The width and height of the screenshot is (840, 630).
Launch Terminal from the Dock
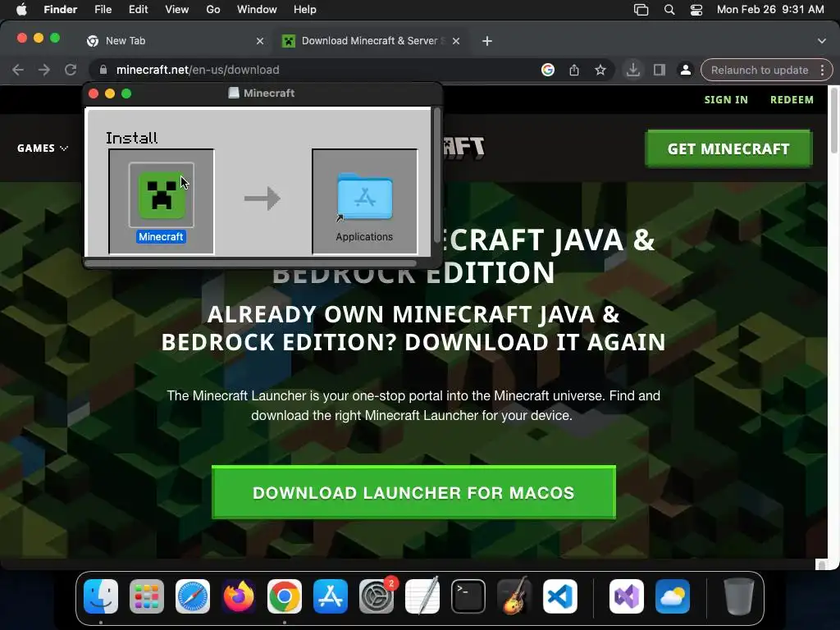(x=468, y=596)
